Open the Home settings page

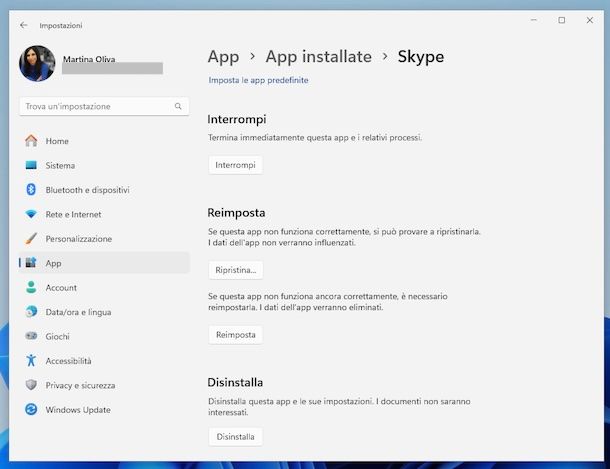(104, 141)
